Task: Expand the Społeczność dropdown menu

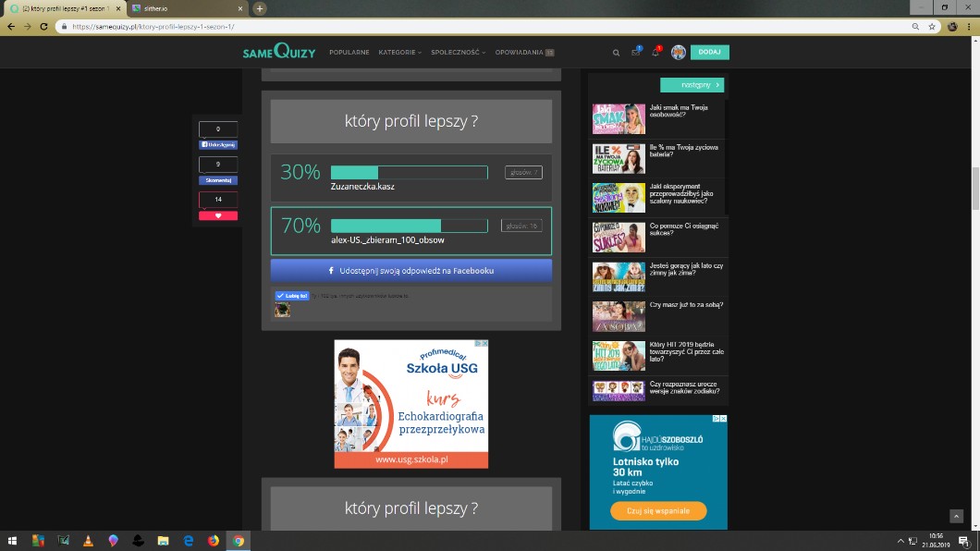Action: coord(458,53)
